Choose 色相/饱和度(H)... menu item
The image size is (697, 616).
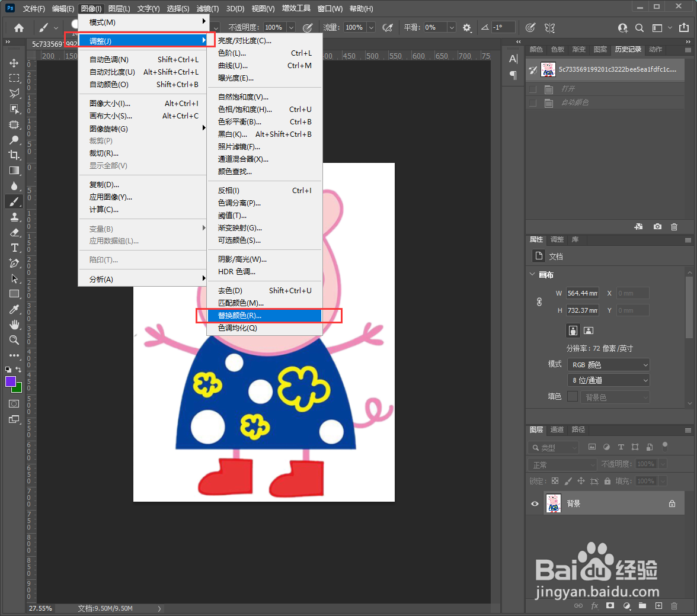pyautogui.click(x=264, y=109)
